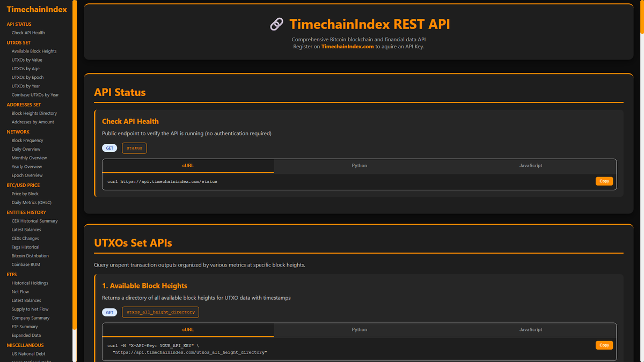
Task: Open Block Frequency sidebar link
Action: (27, 141)
